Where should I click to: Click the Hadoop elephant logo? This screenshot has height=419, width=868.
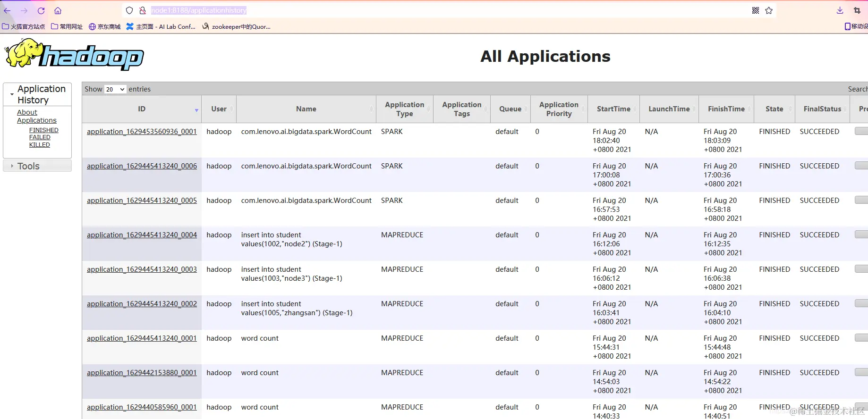click(75, 55)
